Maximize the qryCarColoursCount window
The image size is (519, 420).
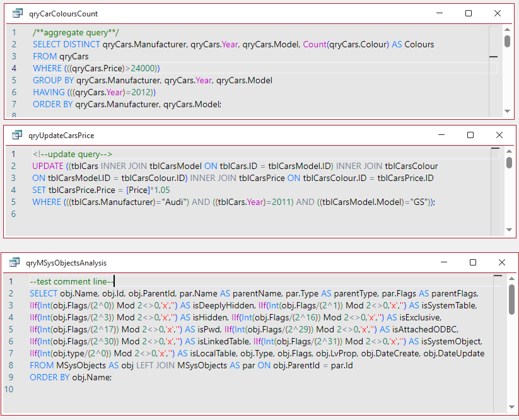(469, 13)
